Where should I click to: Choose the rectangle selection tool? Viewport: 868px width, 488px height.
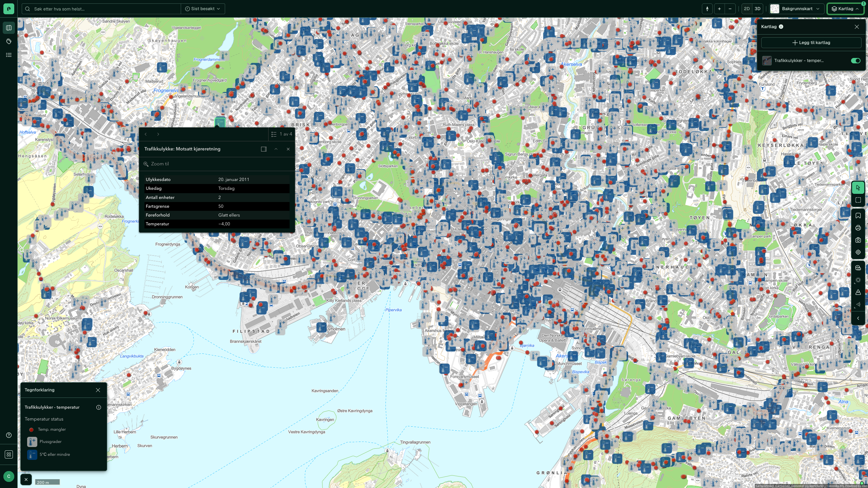(858, 200)
